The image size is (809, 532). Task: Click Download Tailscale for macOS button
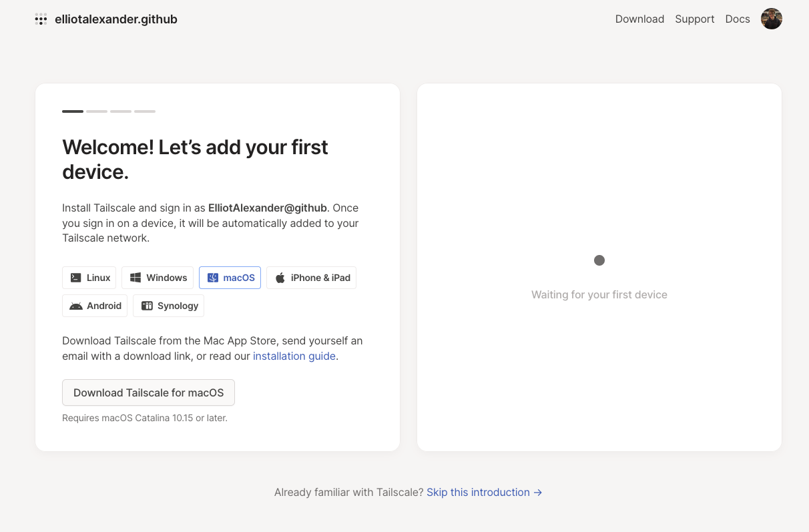148,392
